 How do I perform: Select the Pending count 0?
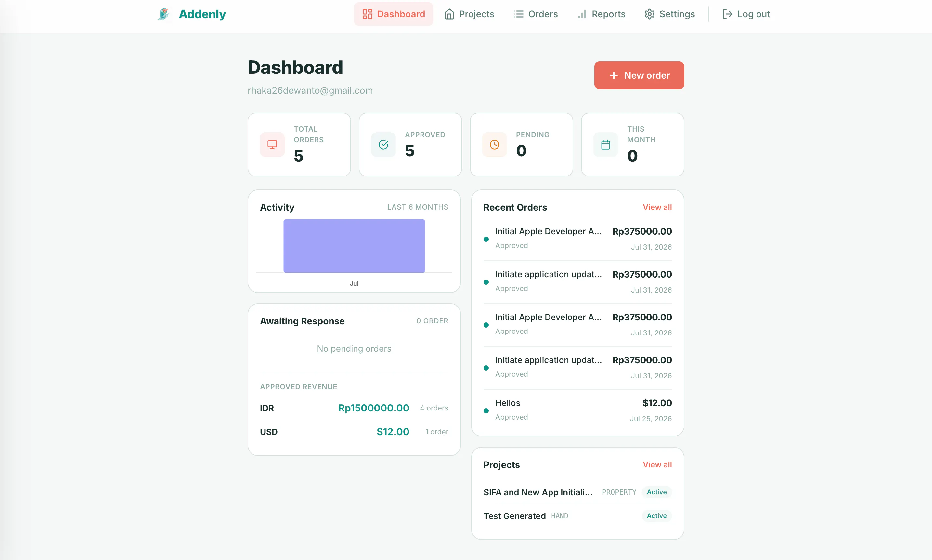pyautogui.click(x=521, y=151)
